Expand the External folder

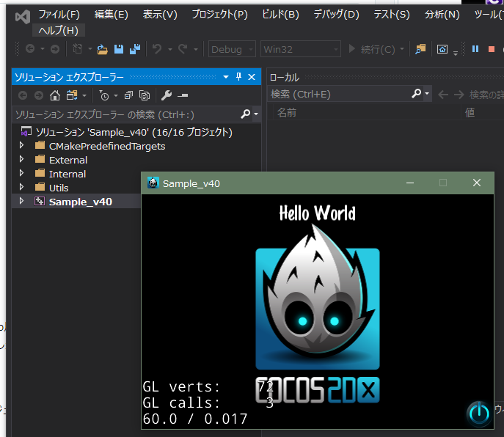(21, 159)
